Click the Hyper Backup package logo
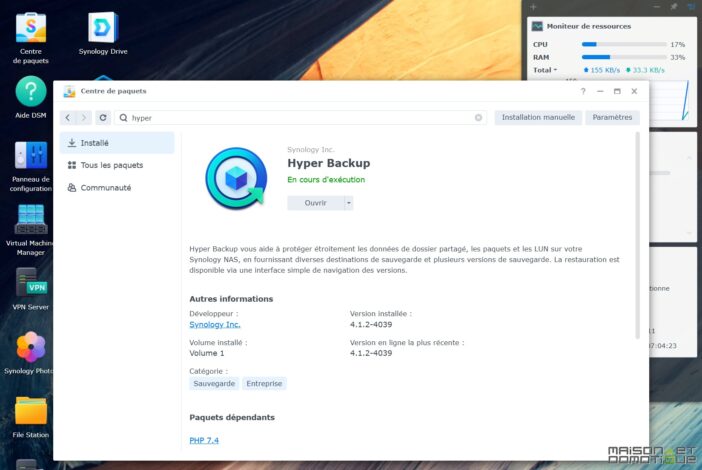Image resolution: width=702 pixels, height=470 pixels. tap(236, 178)
